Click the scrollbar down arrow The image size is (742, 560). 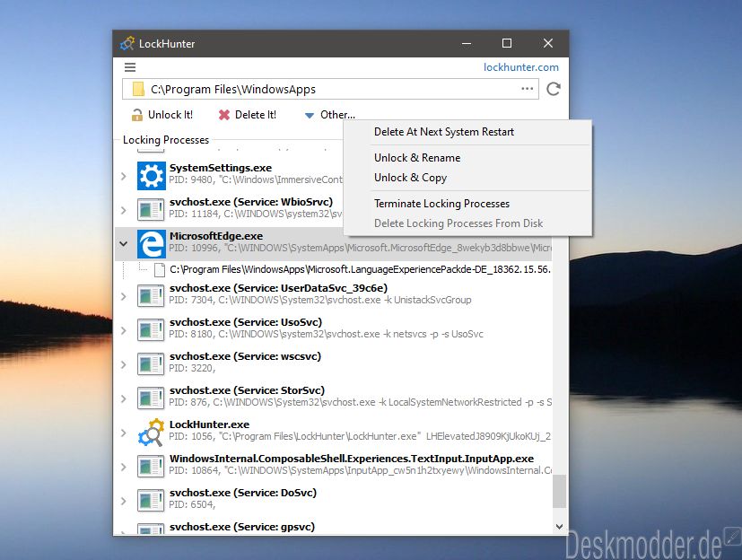tap(559, 527)
